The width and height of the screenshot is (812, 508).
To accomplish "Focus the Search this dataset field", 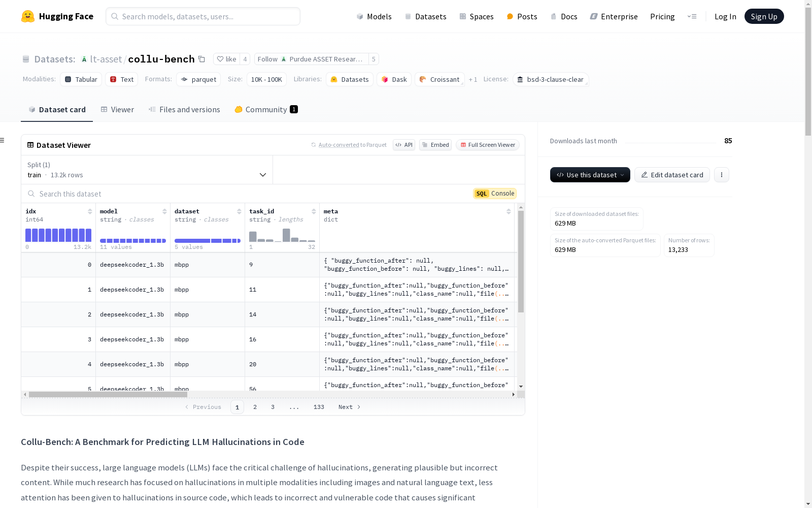I will pyautogui.click(x=248, y=194).
